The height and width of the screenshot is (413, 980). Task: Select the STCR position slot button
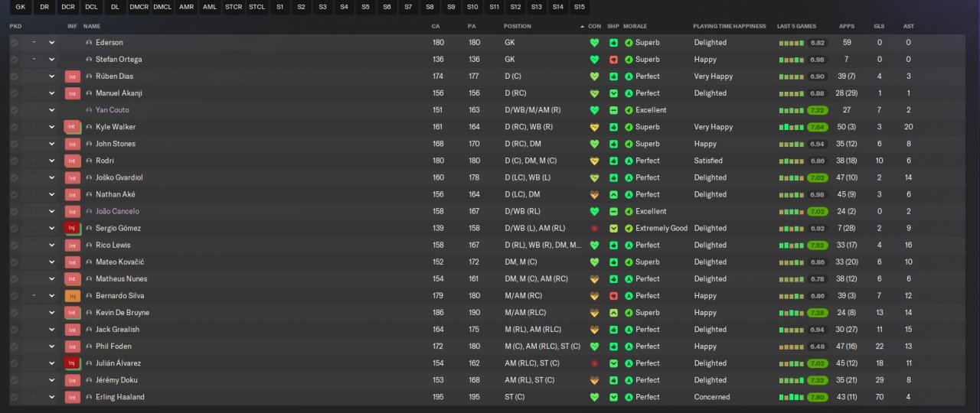(234, 7)
